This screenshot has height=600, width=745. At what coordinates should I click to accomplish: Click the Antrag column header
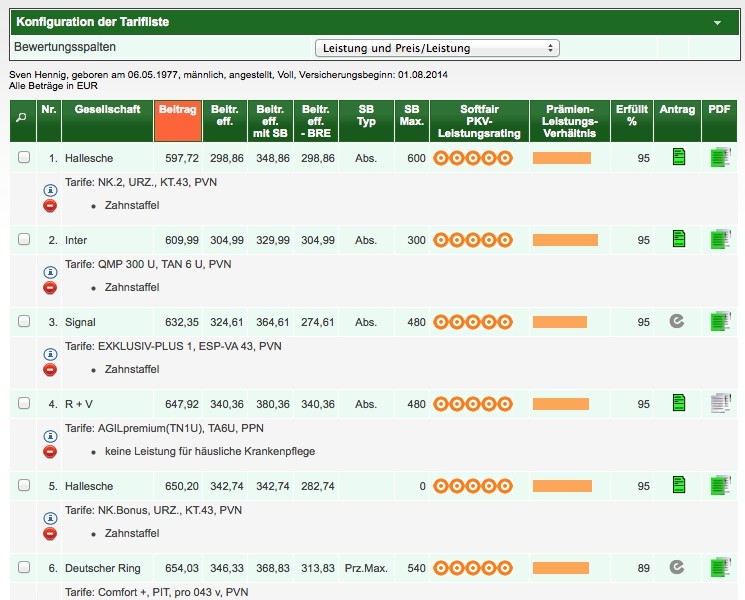tap(677, 121)
